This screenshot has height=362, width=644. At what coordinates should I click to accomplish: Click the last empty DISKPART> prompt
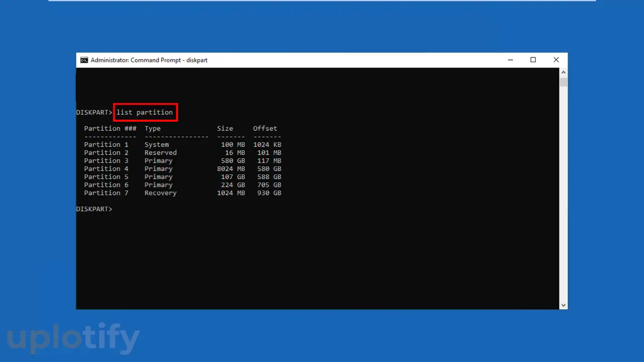(x=94, y=209)
